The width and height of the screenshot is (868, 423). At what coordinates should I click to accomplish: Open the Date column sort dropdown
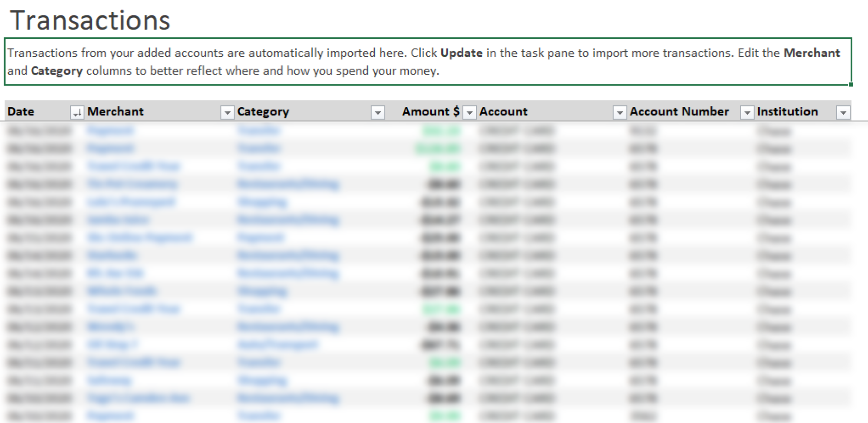click(77, 112)
